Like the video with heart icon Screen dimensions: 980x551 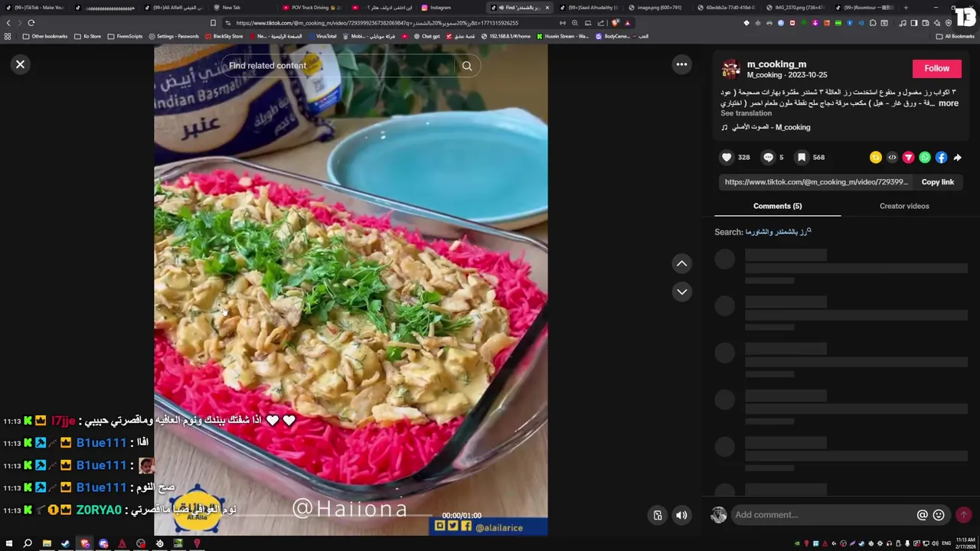tap(727, 157)
